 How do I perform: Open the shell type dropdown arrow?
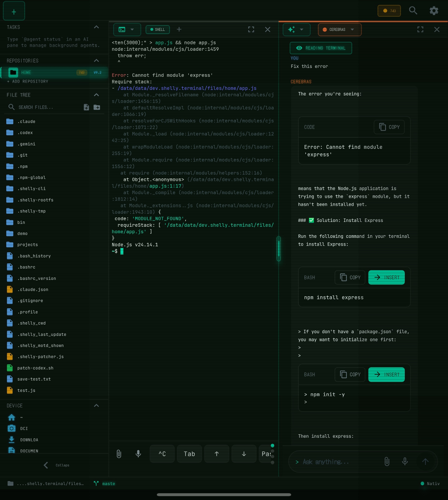(x=133, y=29)
